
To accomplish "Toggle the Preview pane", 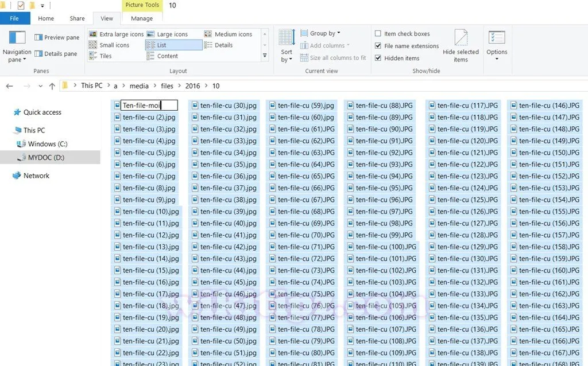I will click(57, 37).
